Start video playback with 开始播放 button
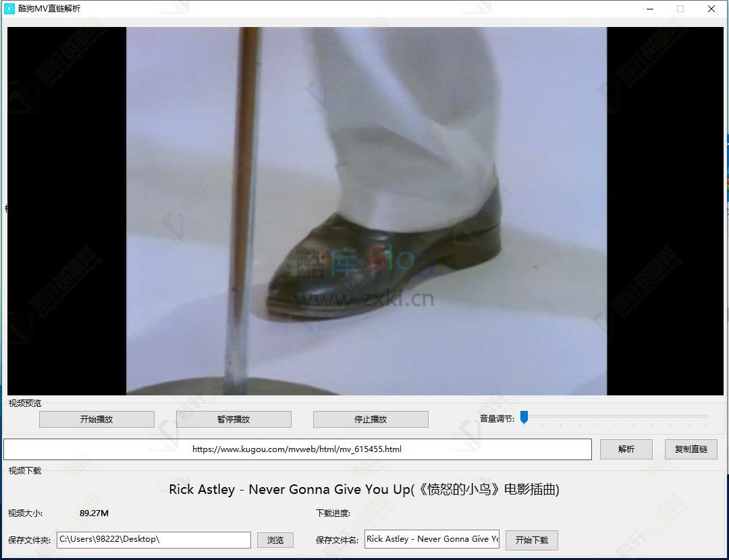Viewport: 729px width, 560px height. [x=96, y=419]
